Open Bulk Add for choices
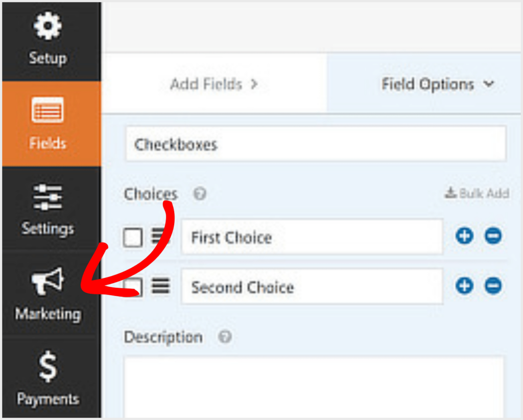The height and width of the screenshot is (420, 523). pyautogui.click(x=476, y=194)
